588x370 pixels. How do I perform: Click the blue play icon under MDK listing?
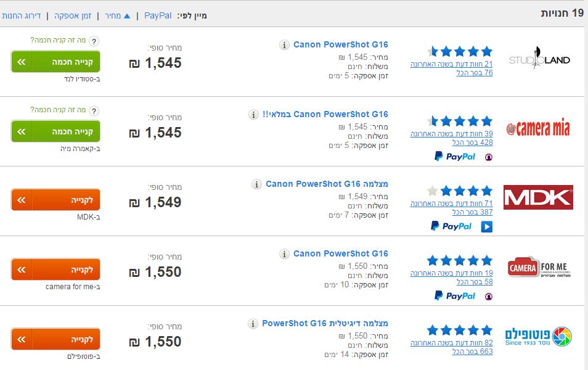pyautogui.click(x=487, y=227)
